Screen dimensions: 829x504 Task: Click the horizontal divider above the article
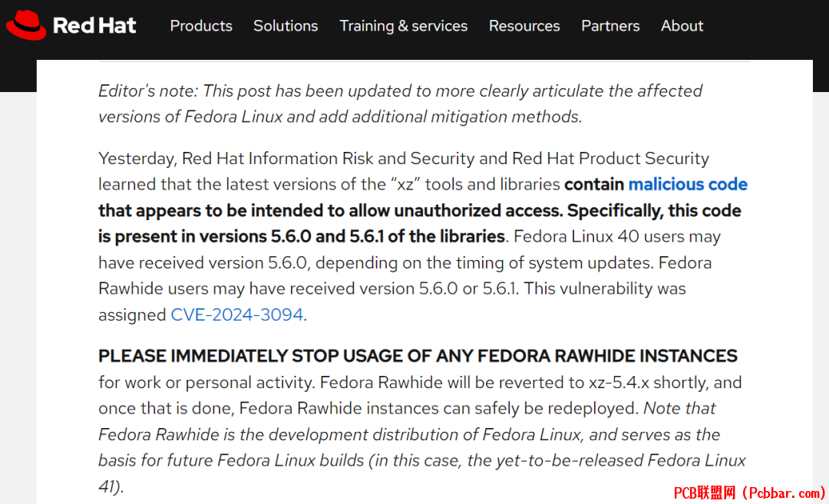[x=424, y=62]
